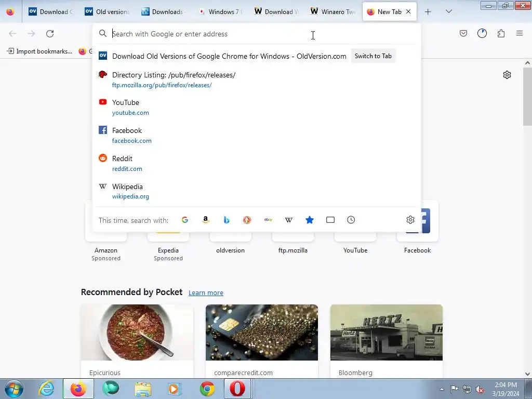532x399 pixels.
Task: Search this time with Bing
Action: tap(227, 220)
